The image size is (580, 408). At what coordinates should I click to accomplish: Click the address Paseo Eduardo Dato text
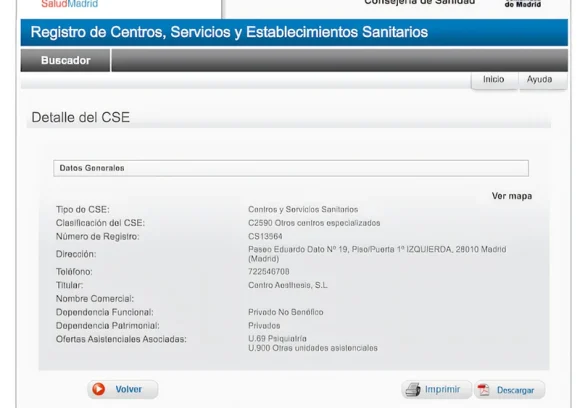[x=377, y=254]
